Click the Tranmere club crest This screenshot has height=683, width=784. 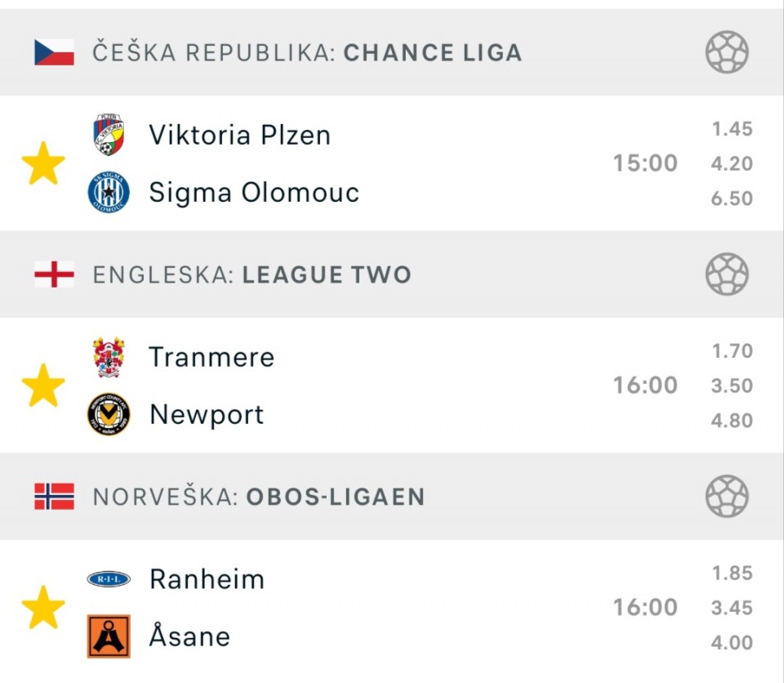coord(109,357)
